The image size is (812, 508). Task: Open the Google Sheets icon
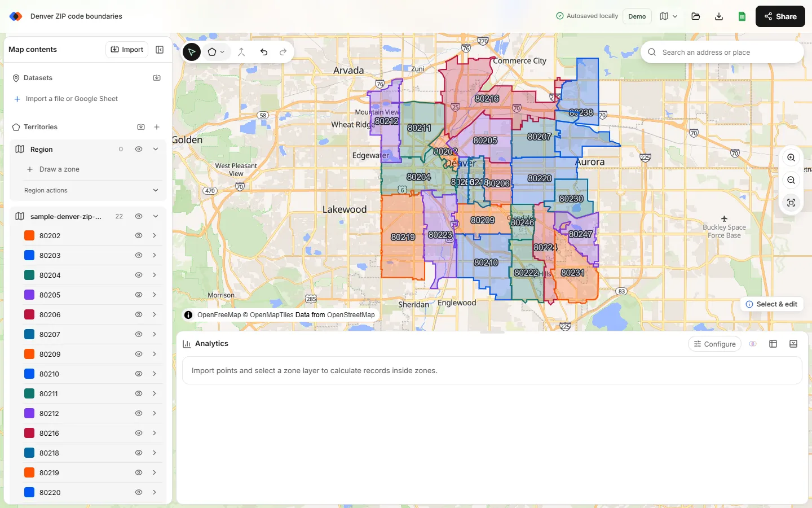coord(742,16)
